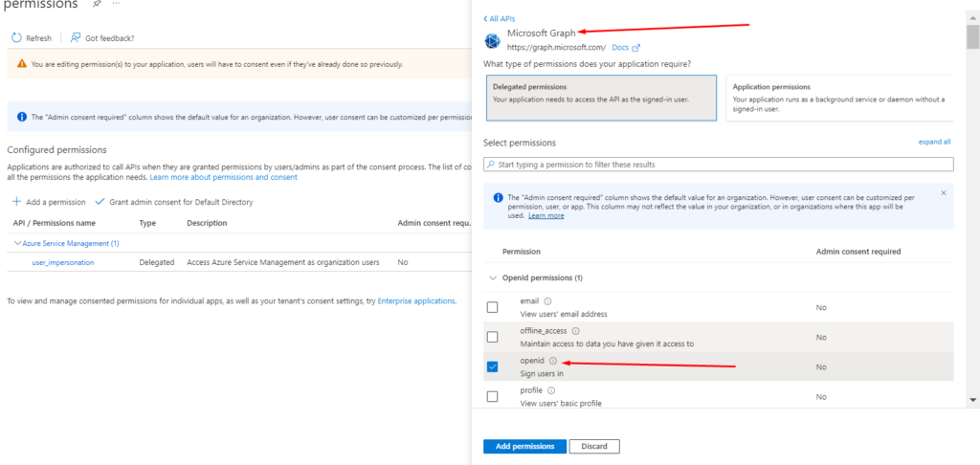The image size is (980, 465).
Task: Click the Microsoft Graph logo icon
Action: [493, 40]
